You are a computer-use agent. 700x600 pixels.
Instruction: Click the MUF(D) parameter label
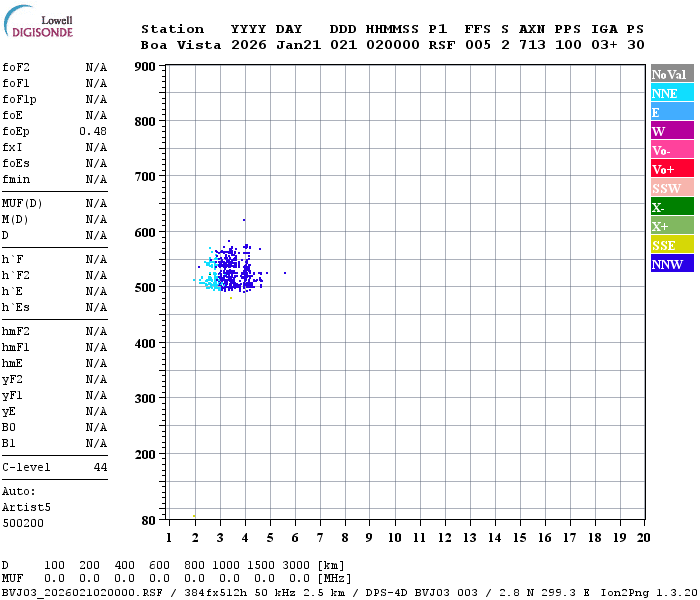point(20,203)
